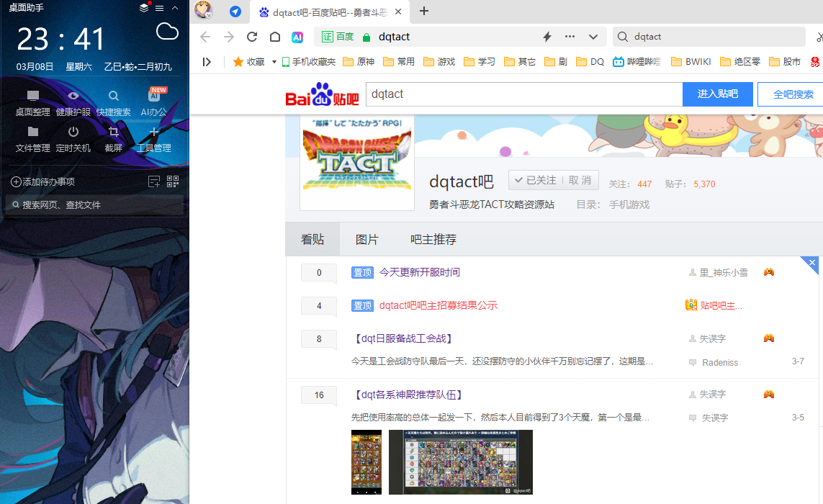The height and width of the screenshot is (504, 823).
Task: Open the 绝区零 bookmark folder
Action: click(740, 62)
